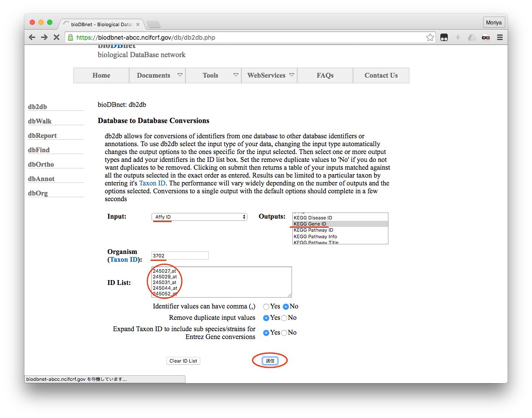Viewport: 532px width, 418px height.
Task: Click the biological DataBase network subtitle
Action: point(141,55)
